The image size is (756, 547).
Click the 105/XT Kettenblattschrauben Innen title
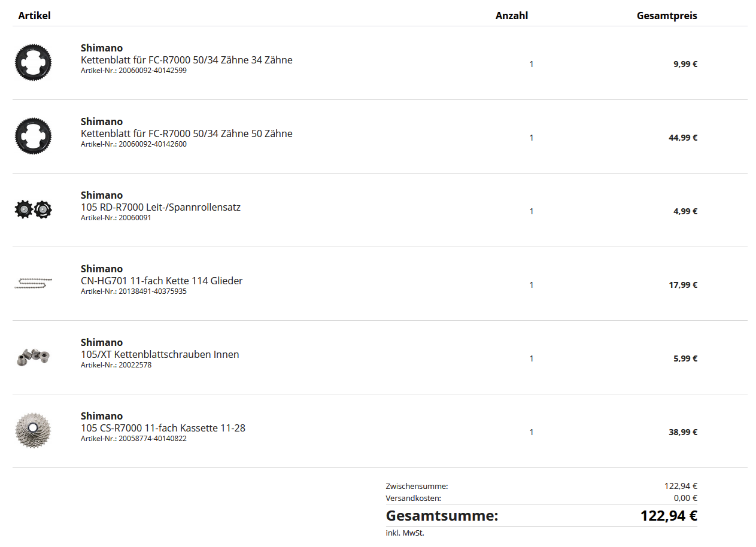(x=160, y=354)
